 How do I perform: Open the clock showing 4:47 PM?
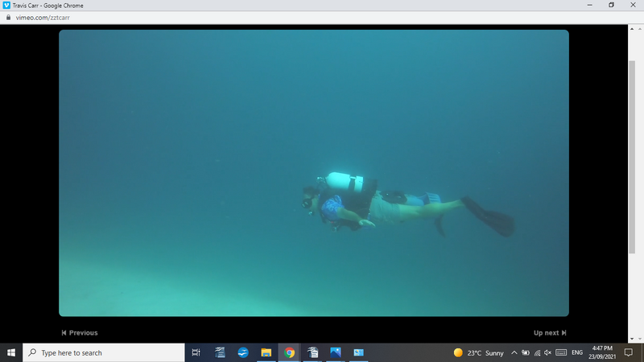click(x=602, y=352)
